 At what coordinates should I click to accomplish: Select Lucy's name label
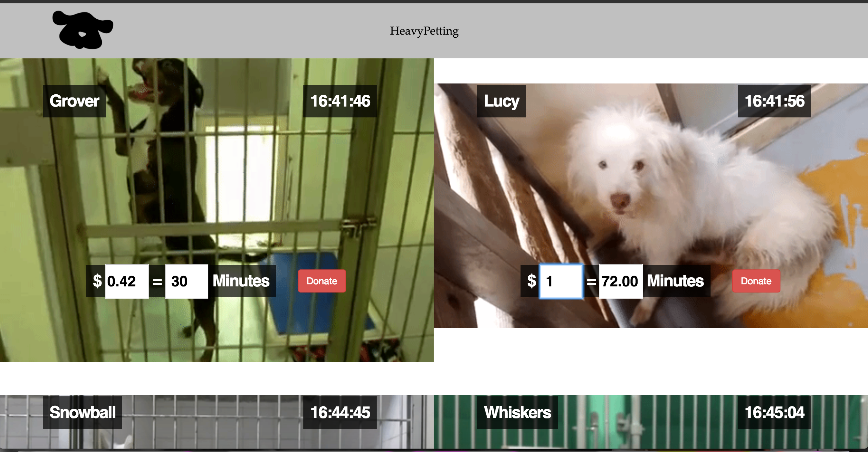pos(502,101)
